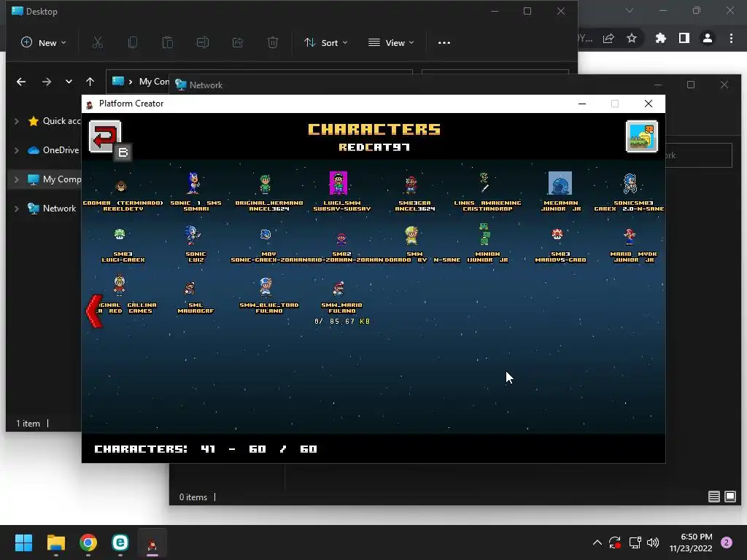Select the Sonic 1 SMS character by Somari
This screenshot has height=560, width=747.
point(193,183)
